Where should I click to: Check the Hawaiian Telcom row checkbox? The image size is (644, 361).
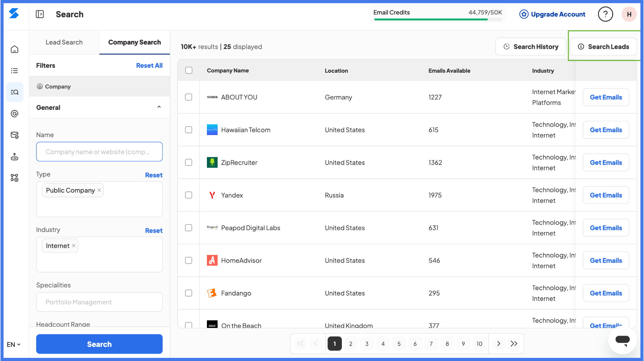[x=189, y=130]
